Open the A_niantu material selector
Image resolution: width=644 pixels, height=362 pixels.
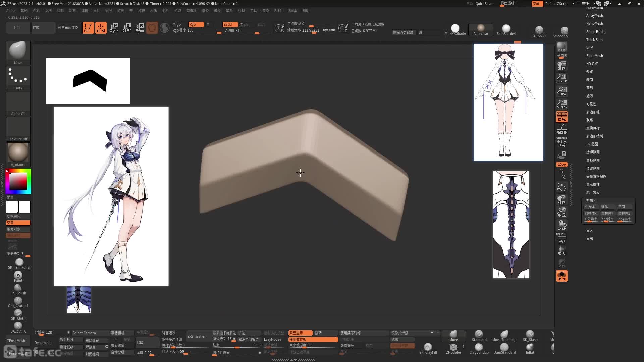[x=18, y=155]
